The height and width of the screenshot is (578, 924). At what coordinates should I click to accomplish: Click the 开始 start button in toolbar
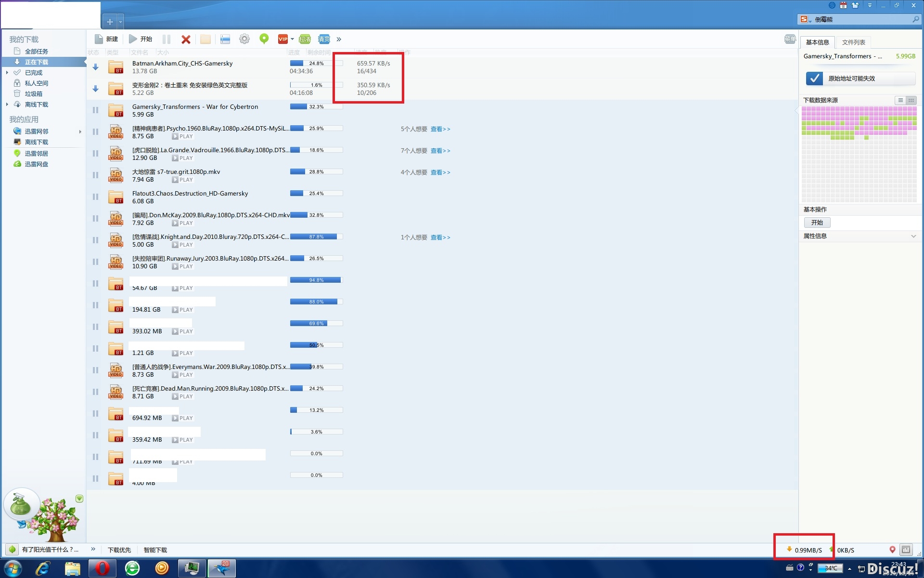point(141,39)
